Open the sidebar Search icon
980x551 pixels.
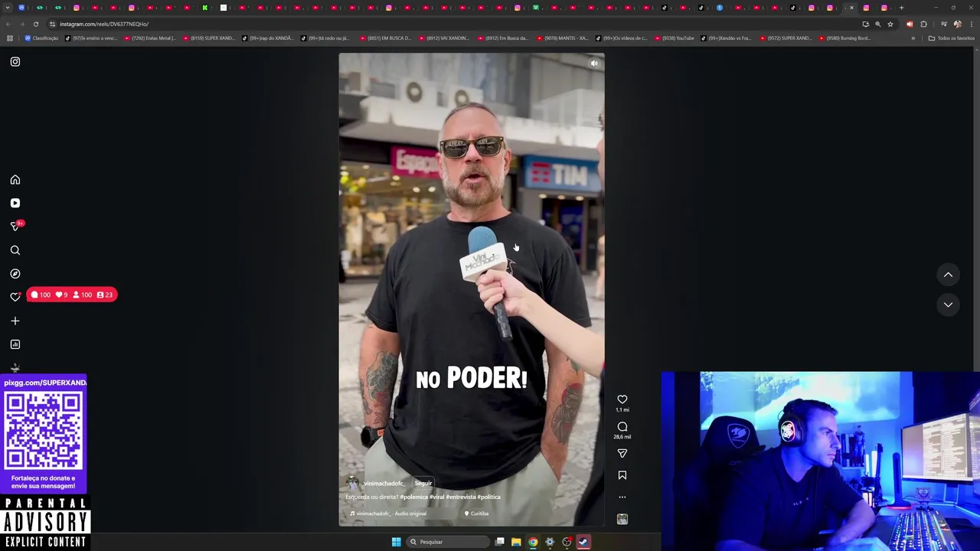[15, 250]
